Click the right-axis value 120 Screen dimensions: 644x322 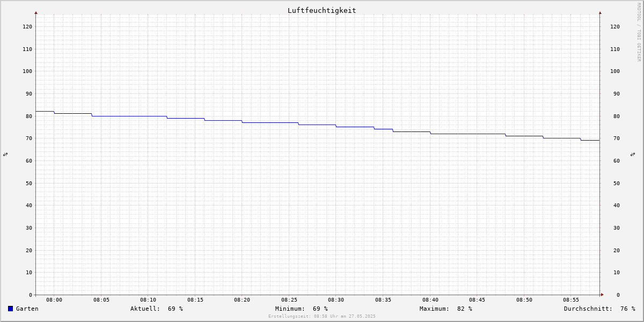(x=615, y=26)
